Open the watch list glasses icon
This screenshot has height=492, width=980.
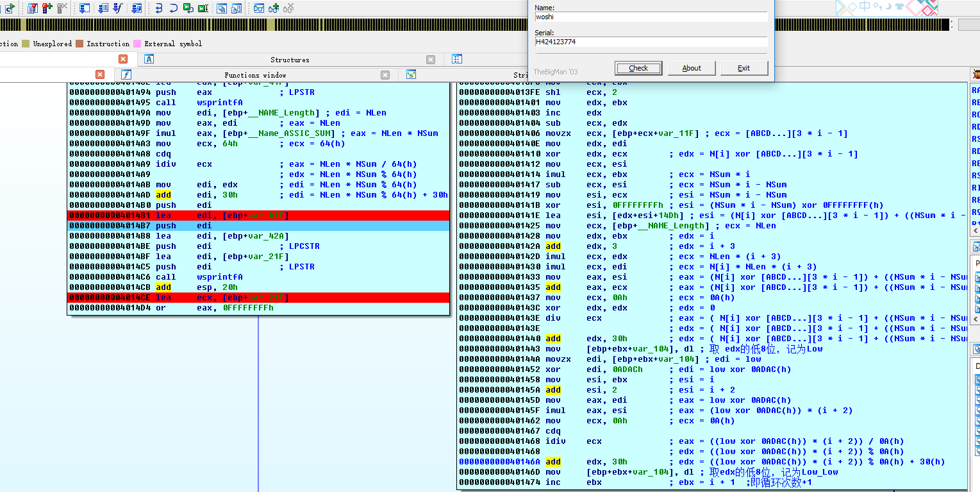click(259, 8)
